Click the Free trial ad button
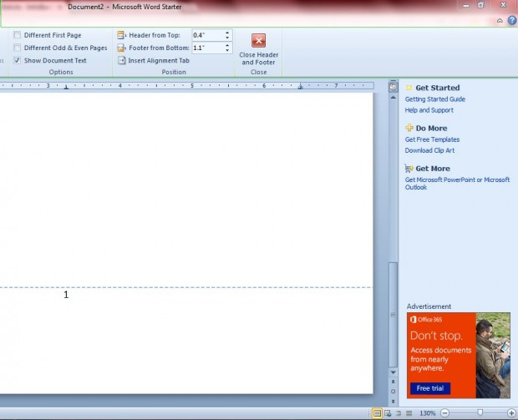Viewport: 518px width, 420px height. click(x=430, y=388)
